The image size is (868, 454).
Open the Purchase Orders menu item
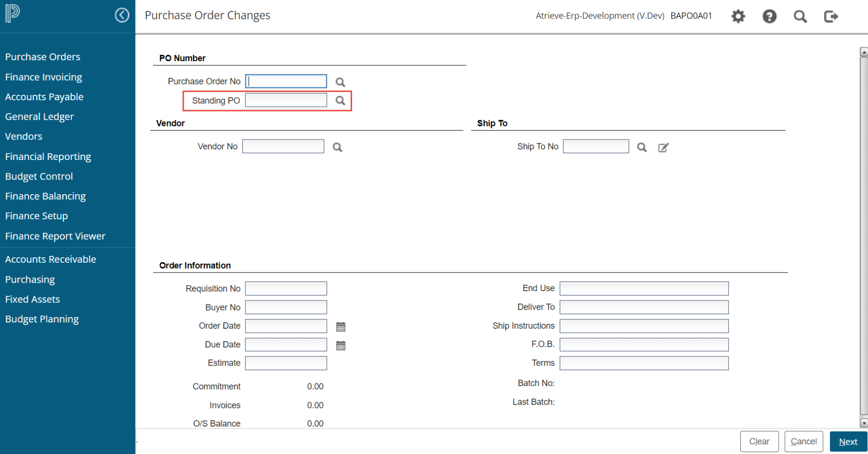tap(43, 57)
